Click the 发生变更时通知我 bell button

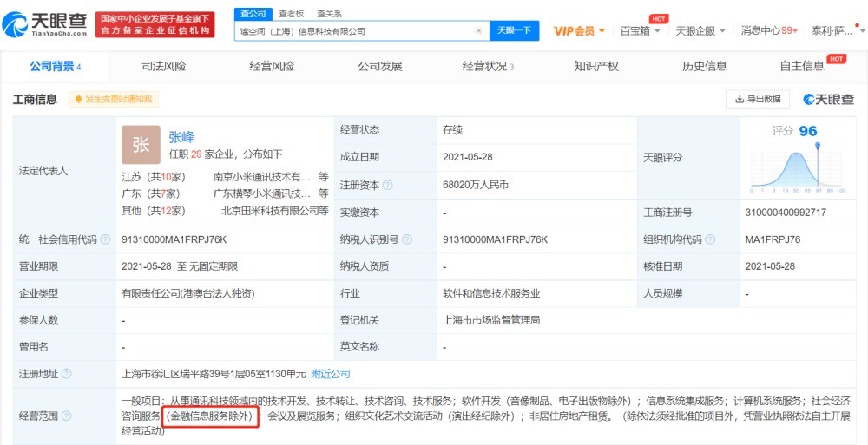[114, 99]
